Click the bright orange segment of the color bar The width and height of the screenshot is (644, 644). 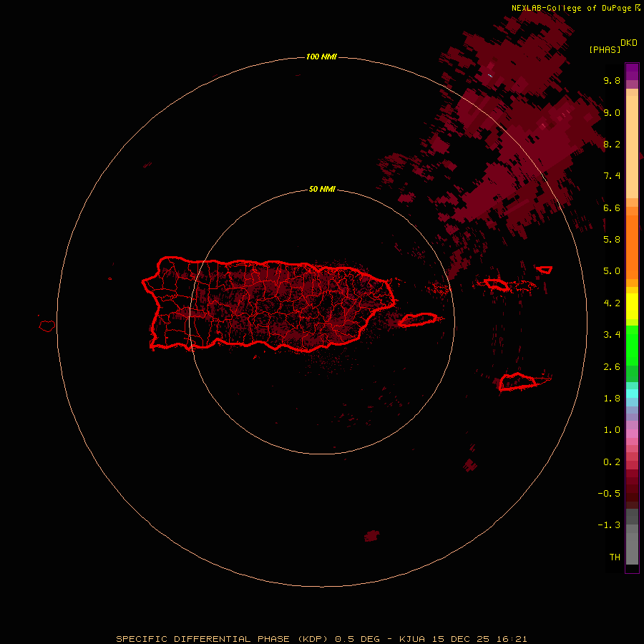[x=632, y=248]
